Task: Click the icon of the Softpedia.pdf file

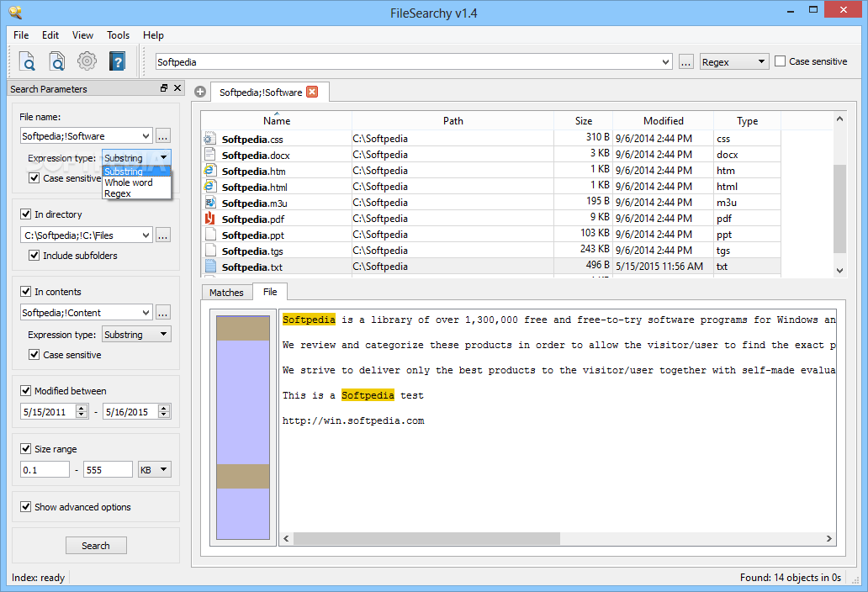Action: tap(209, 219)
